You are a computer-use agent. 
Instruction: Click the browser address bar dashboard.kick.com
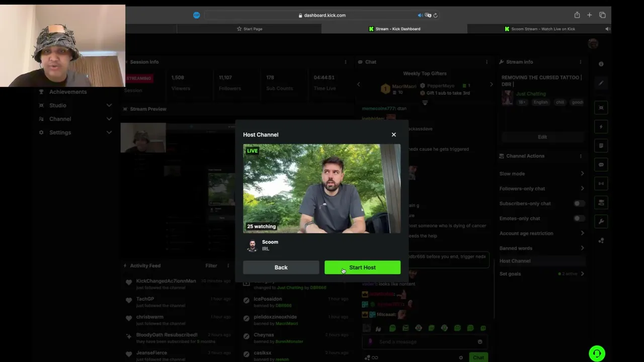(322, 15)
